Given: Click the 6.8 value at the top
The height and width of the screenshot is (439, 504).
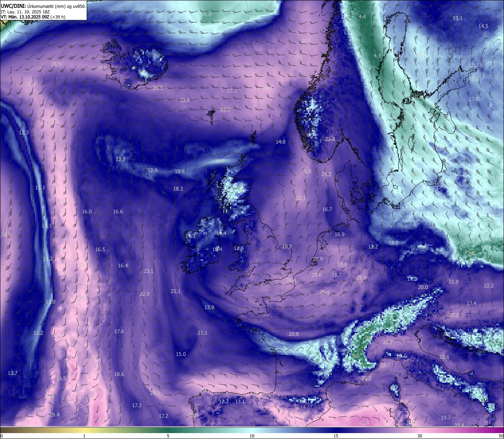Looking at the screenshot, I should coord(208,14).
